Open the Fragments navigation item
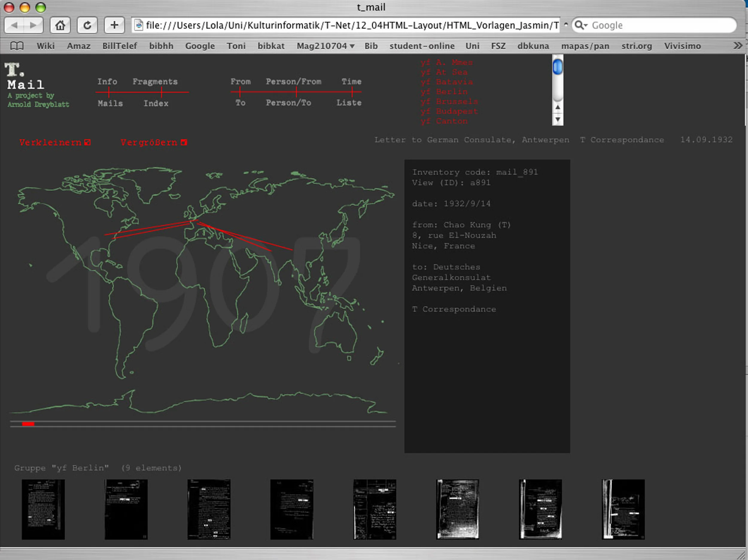Viewport: 748px width, 560px height. pyautogui.click(x=155, y=81)
